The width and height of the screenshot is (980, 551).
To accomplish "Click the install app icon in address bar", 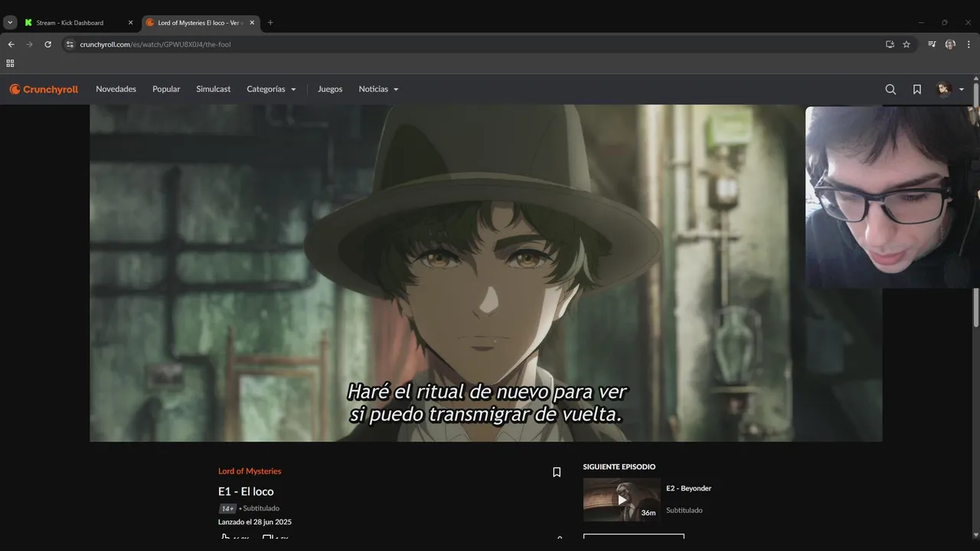I will (x=890, y=44).
